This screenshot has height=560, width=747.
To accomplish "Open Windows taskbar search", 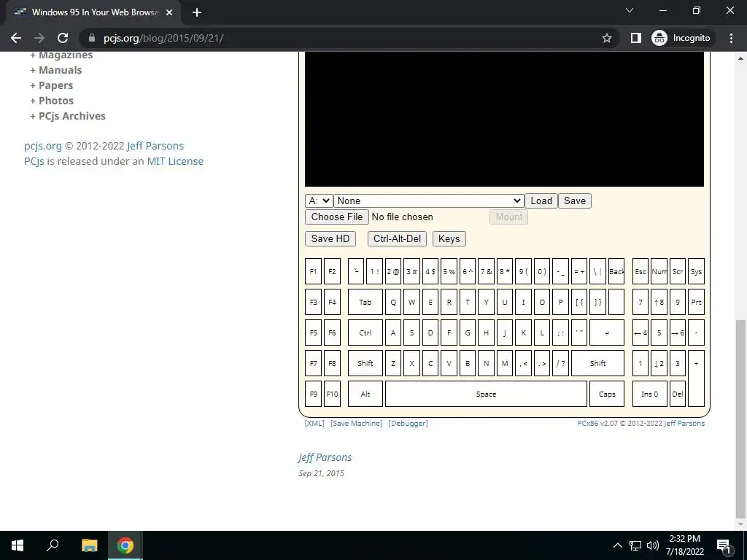I will coord(53,545).
